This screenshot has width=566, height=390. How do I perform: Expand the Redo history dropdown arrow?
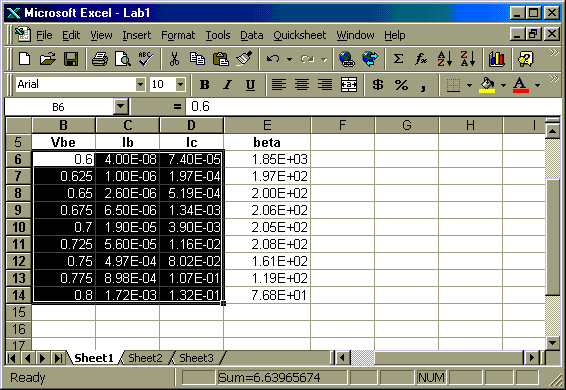click(x=324, y=59)
